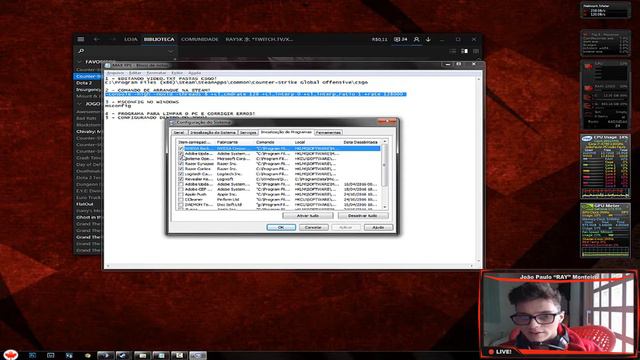Image resolution: width=640 pixels, height=360 pixels.
Task: Open the Notepad Formatar menu
Action: (156, 73)
